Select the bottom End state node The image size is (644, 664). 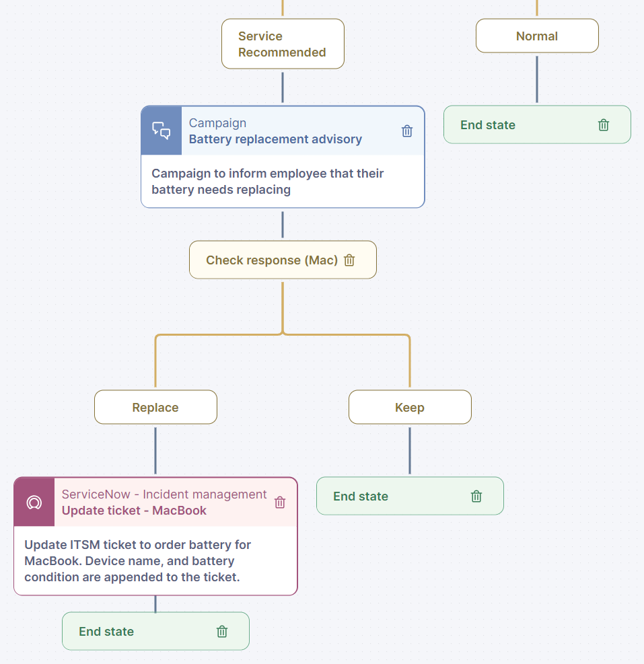coord(106,632)
